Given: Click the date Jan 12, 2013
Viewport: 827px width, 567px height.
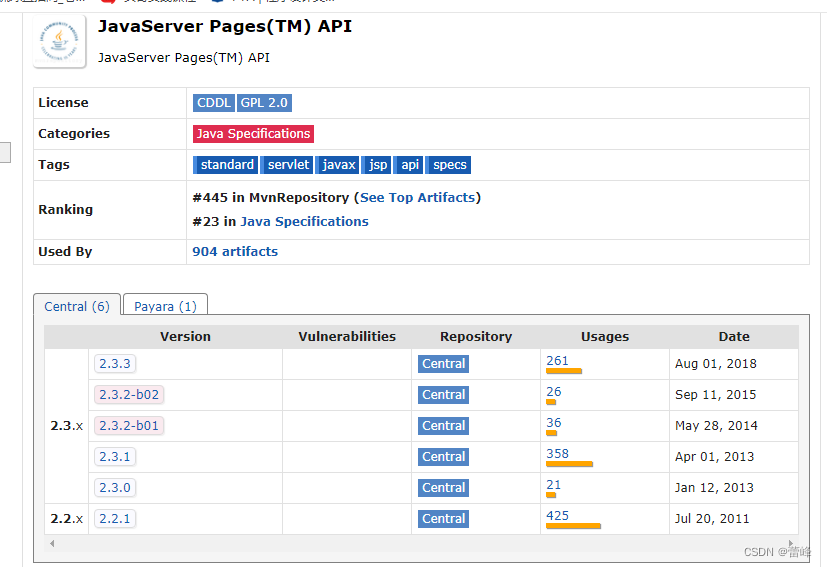Looking at the screenshot, I should click(x=715, y=488).
